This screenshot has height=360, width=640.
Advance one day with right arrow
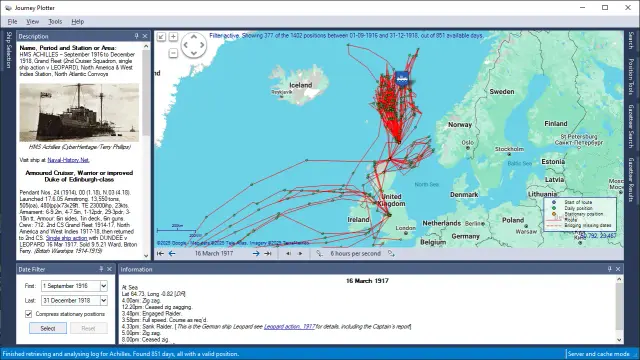point(256,253)
